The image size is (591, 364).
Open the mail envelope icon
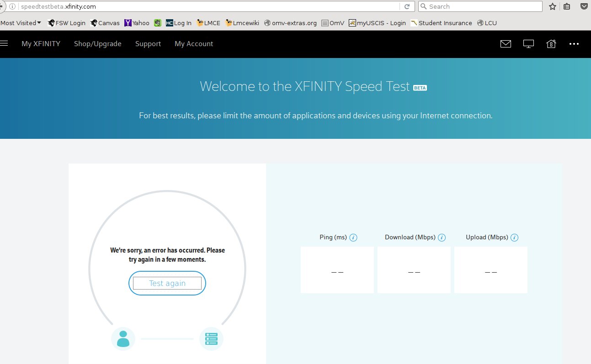506,44
